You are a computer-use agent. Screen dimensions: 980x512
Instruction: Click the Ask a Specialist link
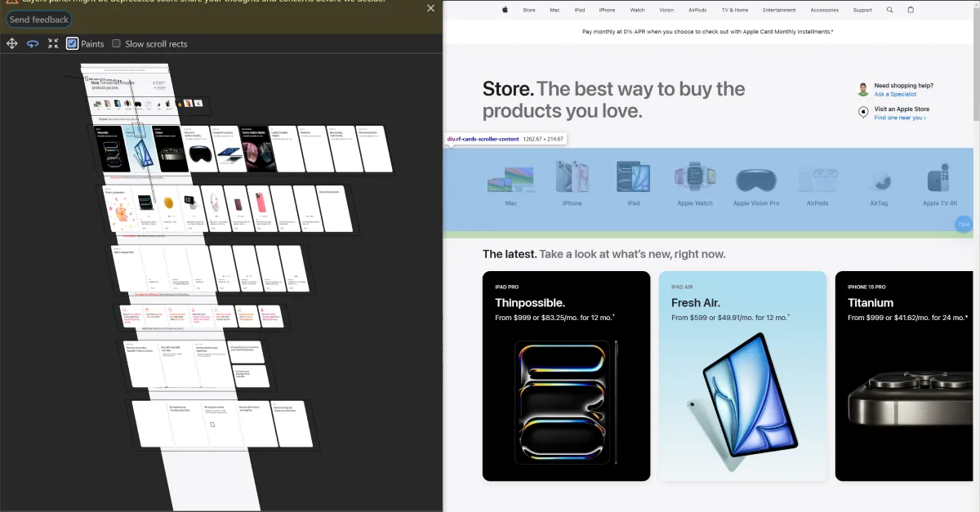coord(895,95)
